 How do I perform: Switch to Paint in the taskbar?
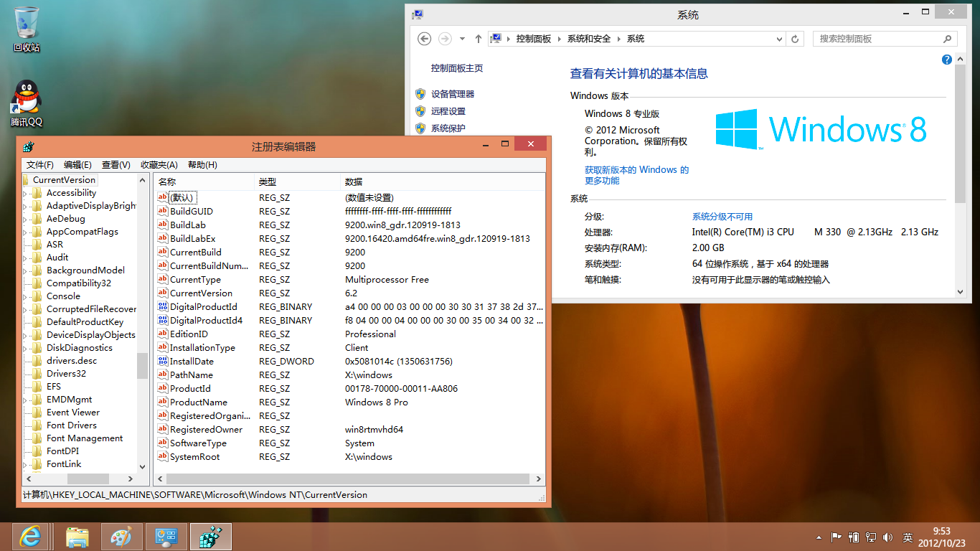click(121, 536)
